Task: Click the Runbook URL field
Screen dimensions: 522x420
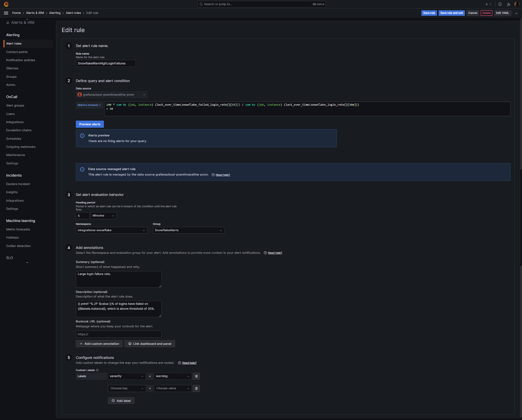Action: 118,334
